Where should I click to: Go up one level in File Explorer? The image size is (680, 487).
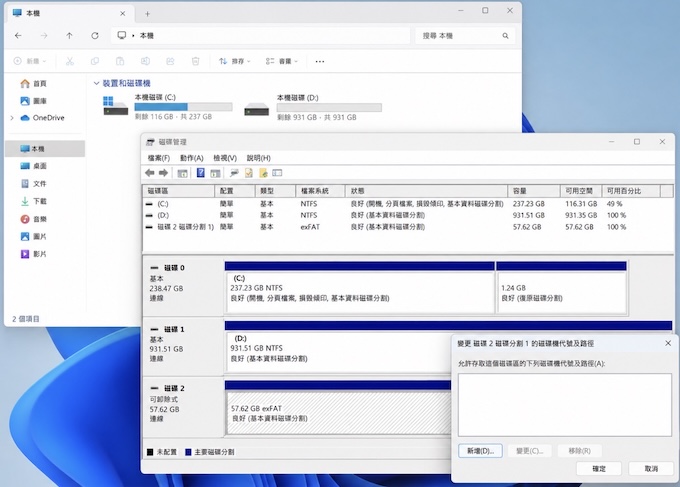(x=69, y=36)
